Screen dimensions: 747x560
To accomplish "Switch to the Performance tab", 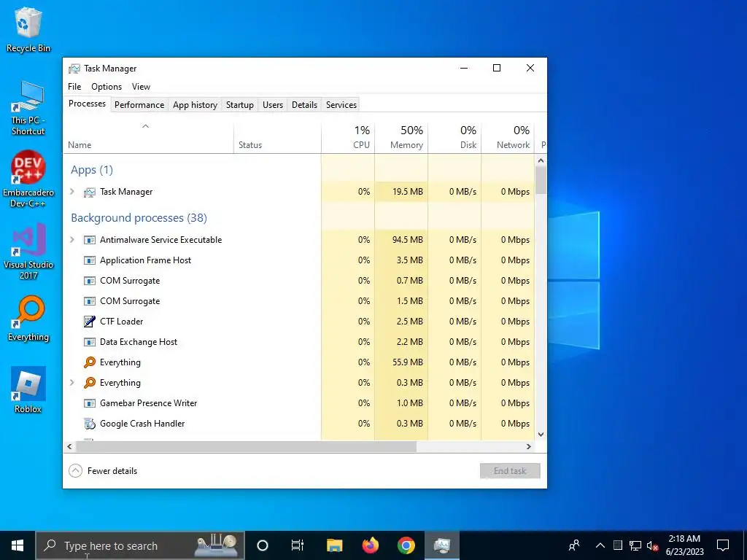I will click(x=139, y=105).
